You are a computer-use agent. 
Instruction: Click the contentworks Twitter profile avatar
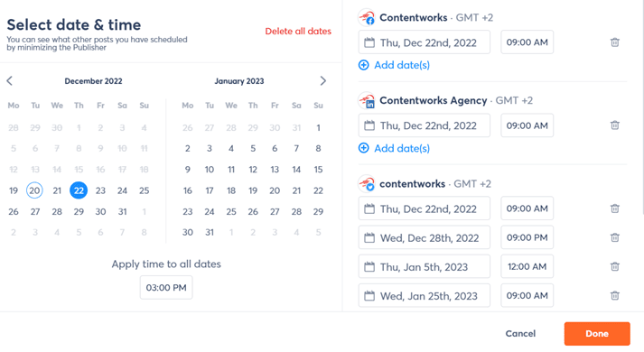(x=367, y=184)
